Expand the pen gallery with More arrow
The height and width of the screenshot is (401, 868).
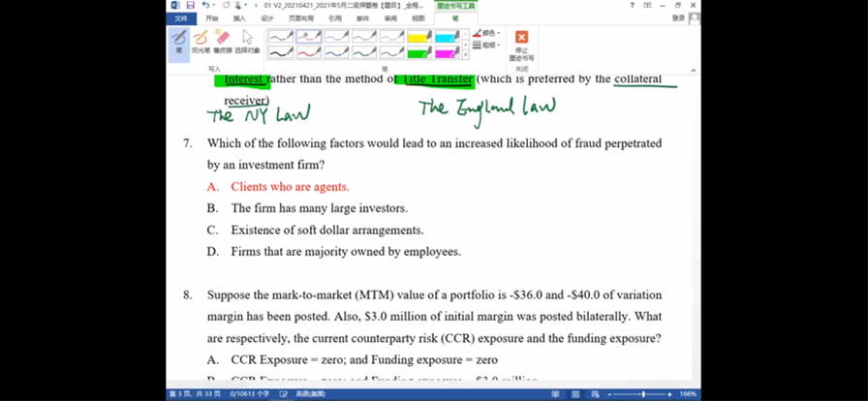coord(465,55)
